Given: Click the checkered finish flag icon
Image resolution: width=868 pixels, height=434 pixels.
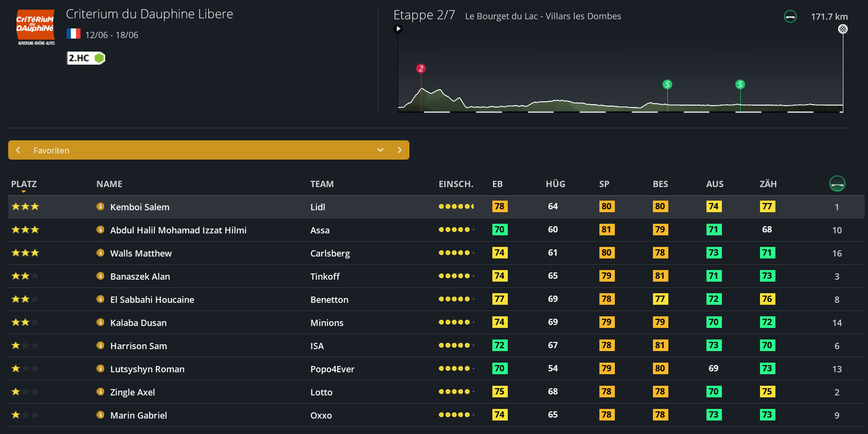Looking at the screenshot, I should tap(842, 29).
